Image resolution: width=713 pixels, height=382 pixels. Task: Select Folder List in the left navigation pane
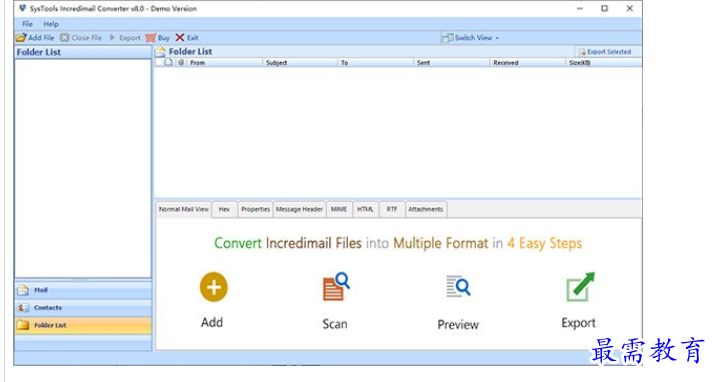click(83, 326)
